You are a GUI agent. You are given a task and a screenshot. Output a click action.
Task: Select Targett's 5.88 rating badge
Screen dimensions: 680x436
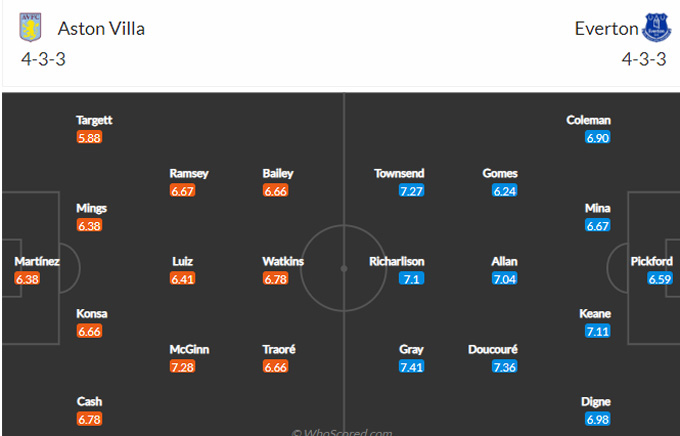pos(89,138)
